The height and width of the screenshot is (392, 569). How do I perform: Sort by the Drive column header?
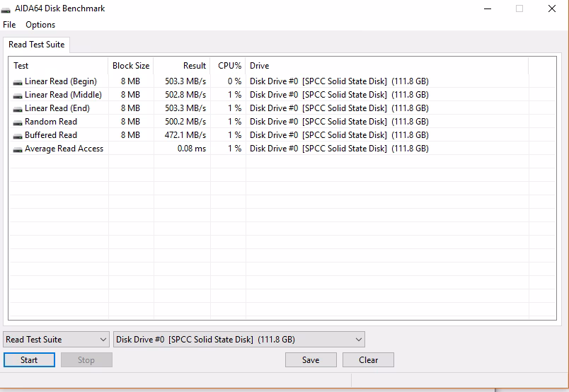coord(387,66)
